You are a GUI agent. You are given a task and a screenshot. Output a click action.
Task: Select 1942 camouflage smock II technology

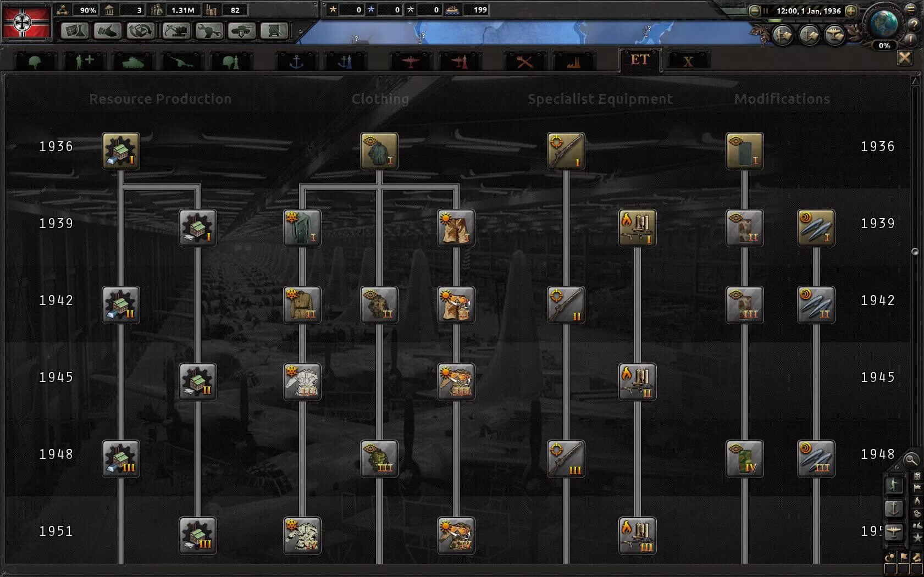pos(379,304)
